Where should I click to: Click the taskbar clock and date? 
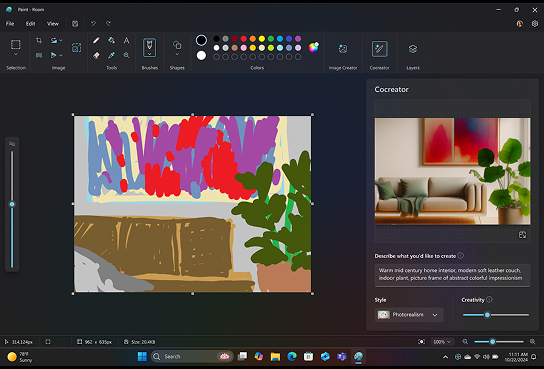[516, 357]
